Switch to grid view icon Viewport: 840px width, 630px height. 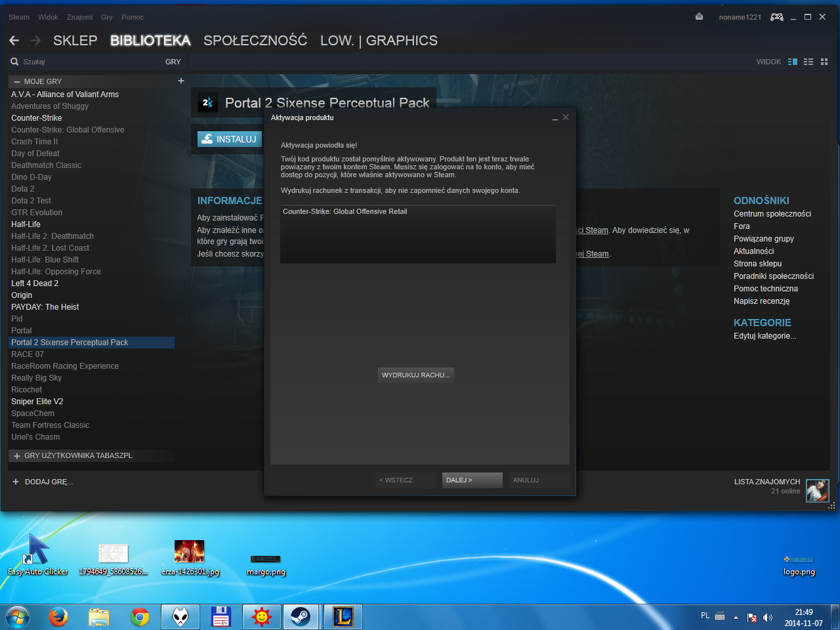[824, 62]
